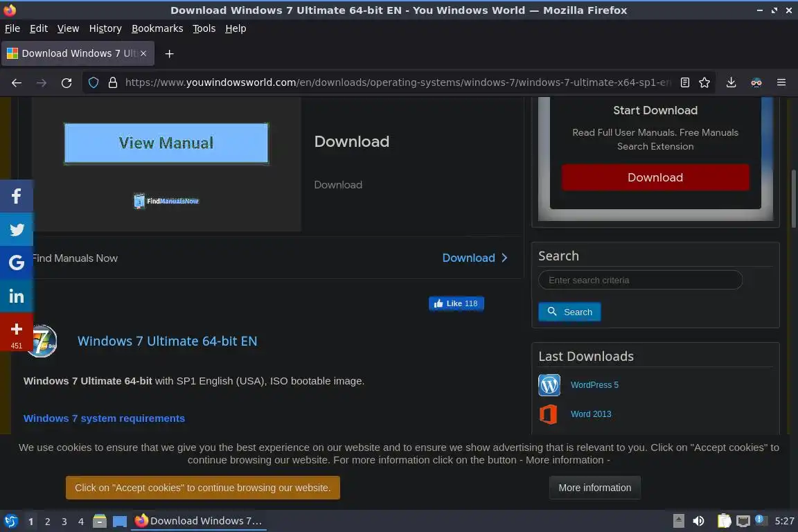Share page on Facebook sidebar icon
The image size is (798, 532).
(17, 196)
